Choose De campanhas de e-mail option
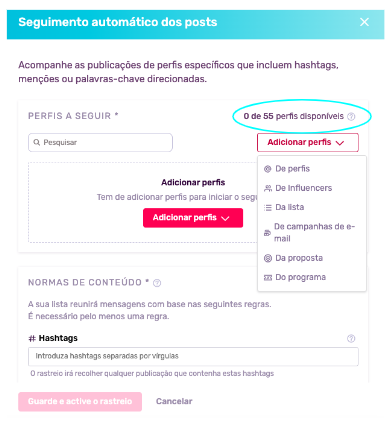 [312, 233]
